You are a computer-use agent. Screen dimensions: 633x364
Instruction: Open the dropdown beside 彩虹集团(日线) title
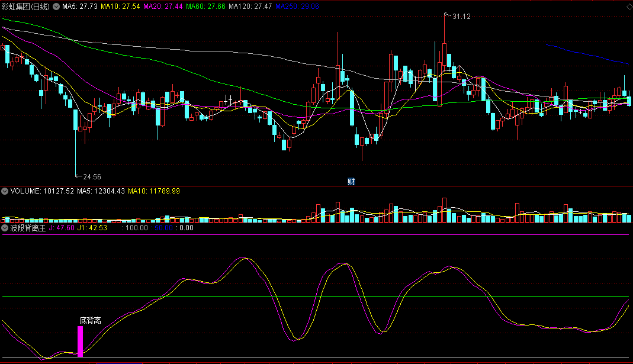56,7
